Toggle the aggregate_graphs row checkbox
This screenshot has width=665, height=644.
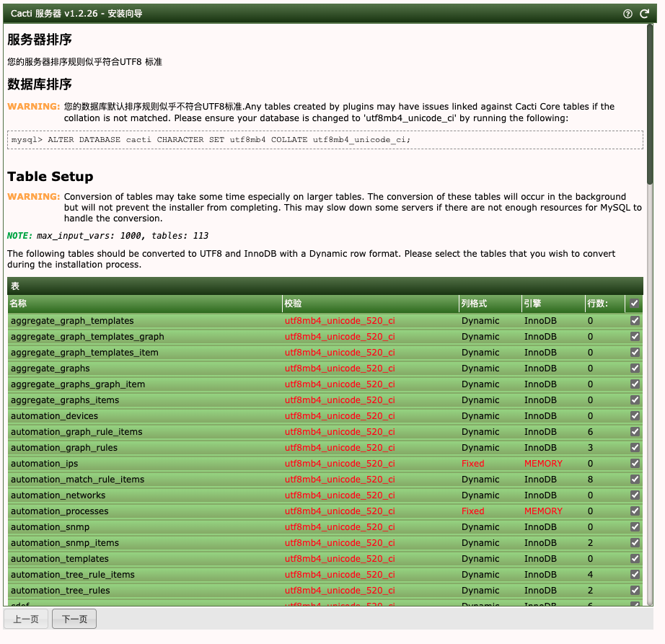point(635,368)
